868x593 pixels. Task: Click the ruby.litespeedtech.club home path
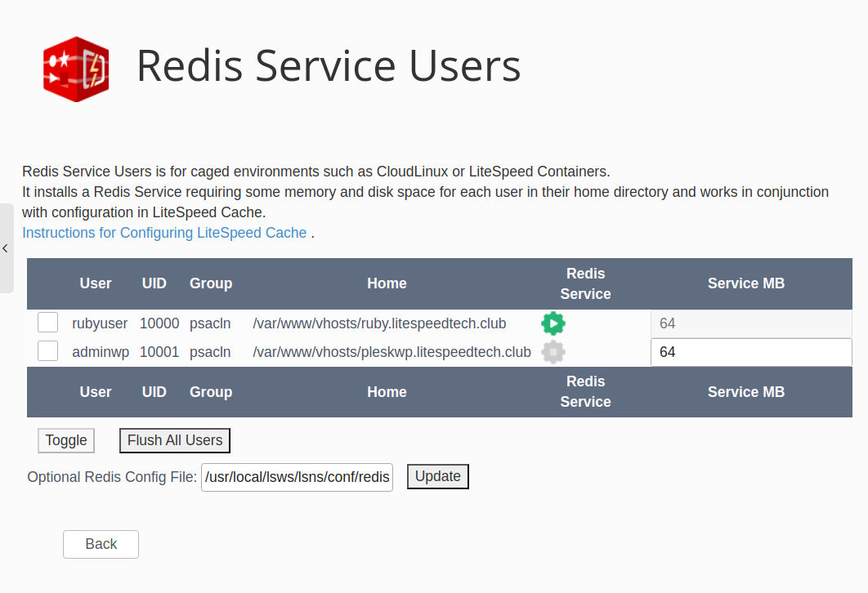pyautogui.click(x=379, y=323)
